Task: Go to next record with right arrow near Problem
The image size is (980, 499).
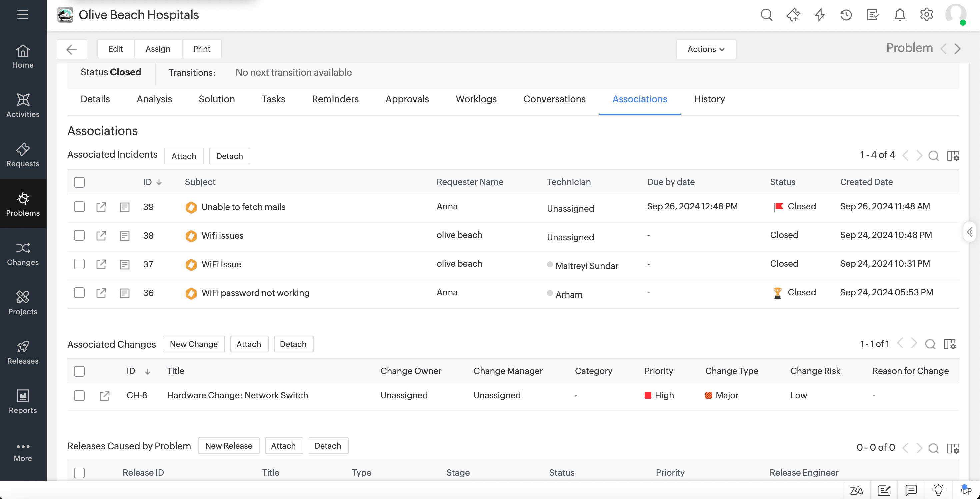Action: (x=958, y=49)
